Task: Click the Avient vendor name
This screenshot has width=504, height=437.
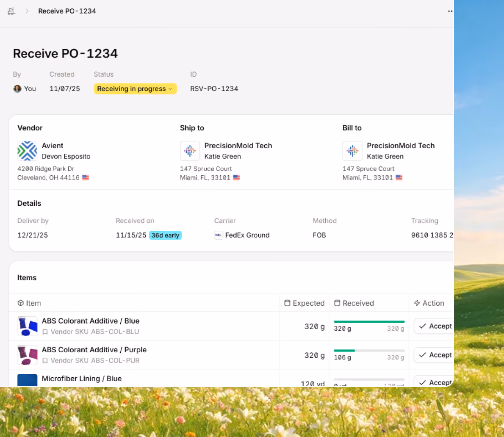Action: (53, 146)
